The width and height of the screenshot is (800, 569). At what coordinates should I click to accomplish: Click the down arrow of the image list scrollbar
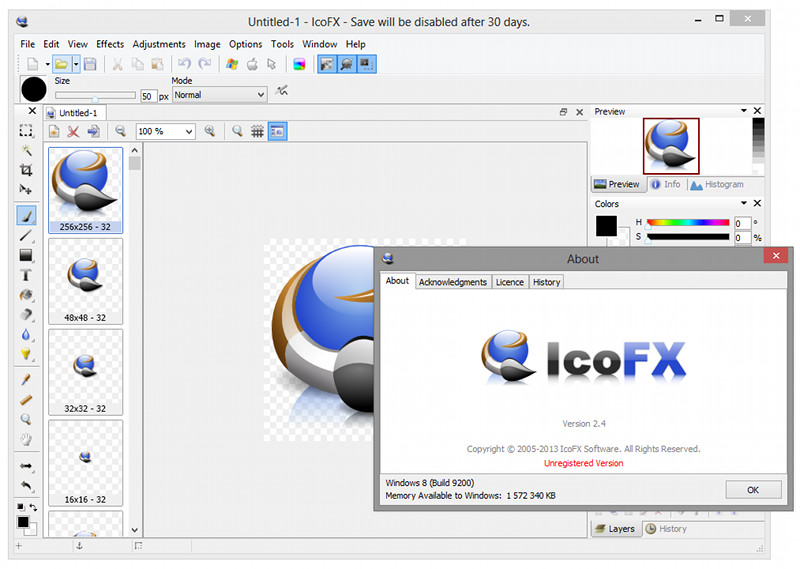135,530
